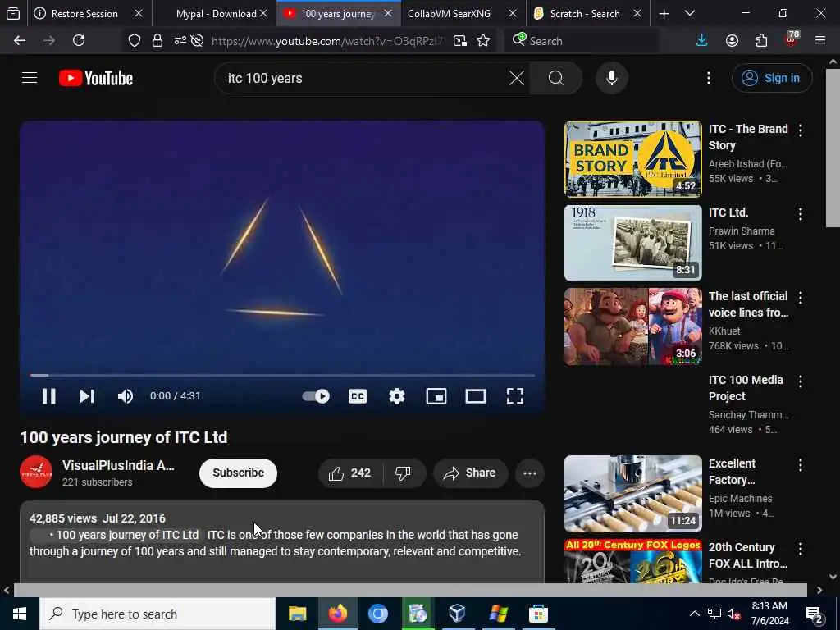The width and height of the screenshot is (840, 630).
Task: Start a voice search with the microphone
Action: [x=612, y=78]
